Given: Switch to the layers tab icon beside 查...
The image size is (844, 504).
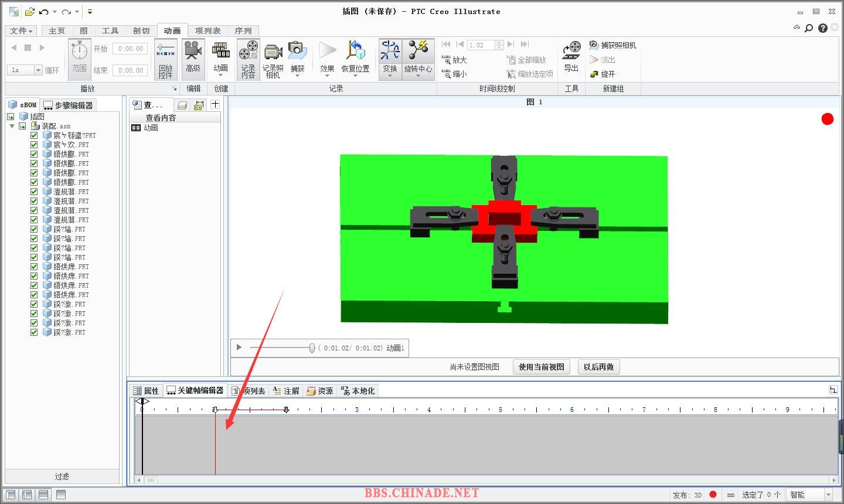Looking at the screenshot, I should (182, 105).
